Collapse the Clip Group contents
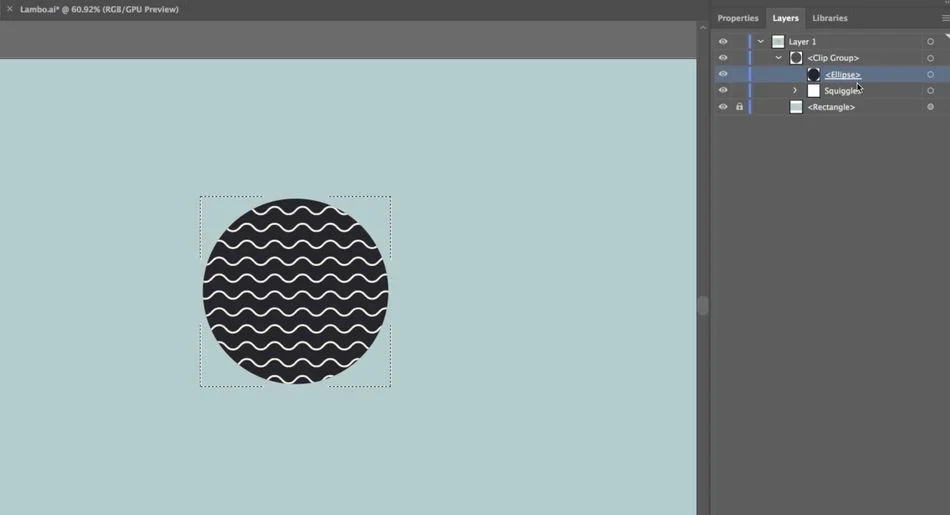 tap(779, 58)
